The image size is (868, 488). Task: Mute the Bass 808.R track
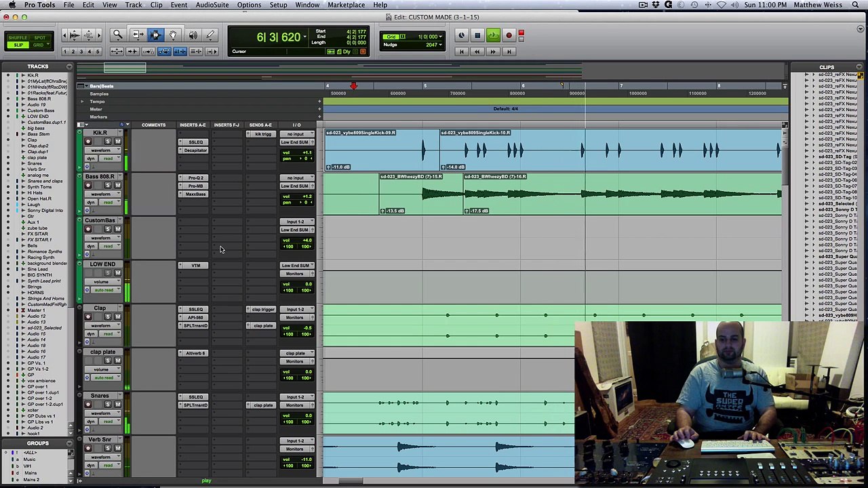(x=117, y=186)
